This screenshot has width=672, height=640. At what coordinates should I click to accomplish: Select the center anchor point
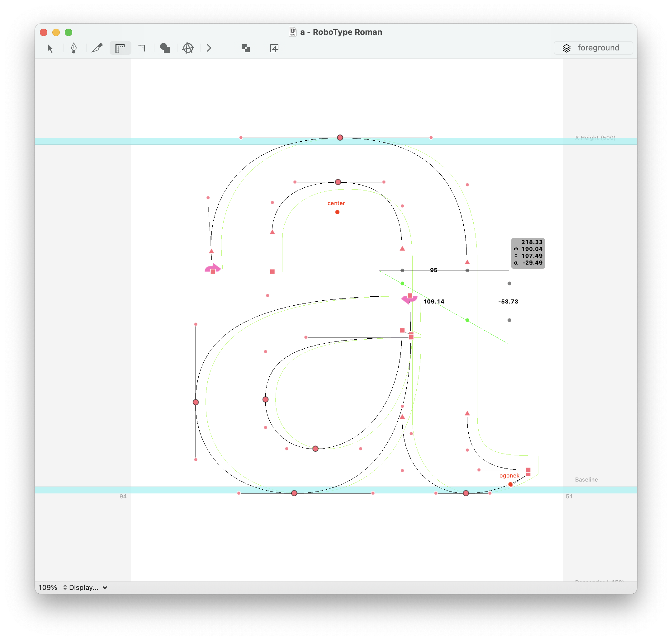pos(337,212)
